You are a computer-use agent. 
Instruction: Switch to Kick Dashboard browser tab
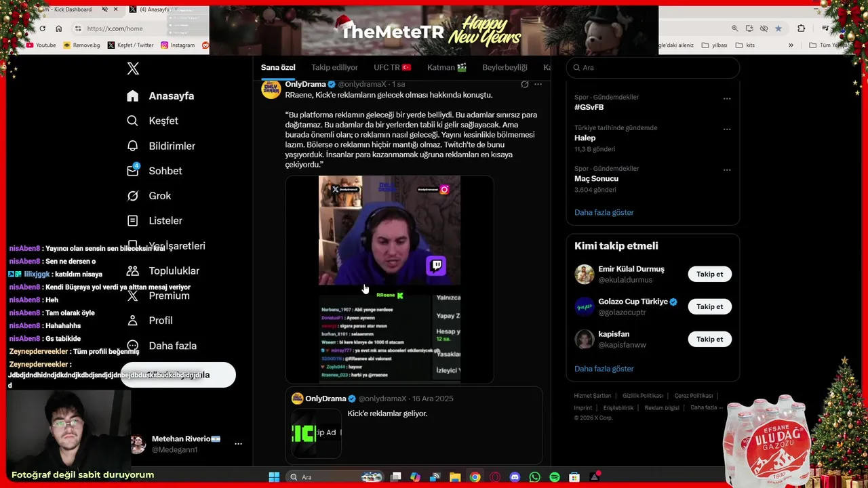(x=68, y=9)
